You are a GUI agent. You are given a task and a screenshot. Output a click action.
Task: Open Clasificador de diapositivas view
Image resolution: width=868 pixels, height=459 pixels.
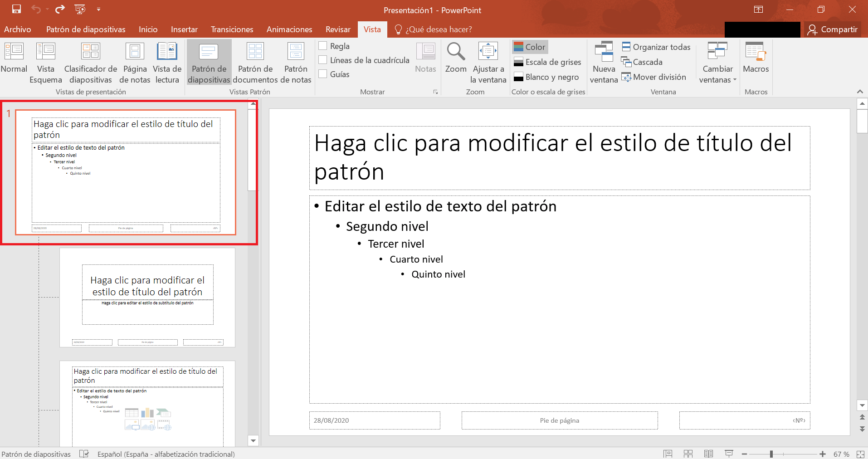coord(91,63)
